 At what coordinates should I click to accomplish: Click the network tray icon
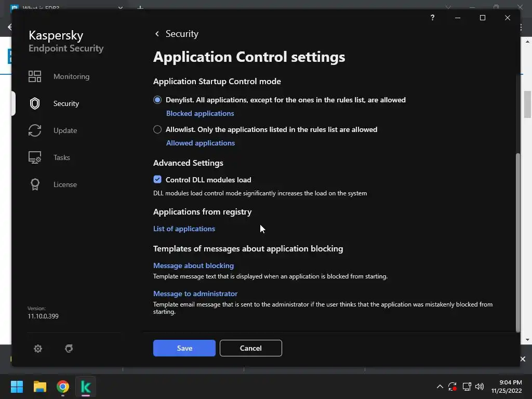coord(467,387)
